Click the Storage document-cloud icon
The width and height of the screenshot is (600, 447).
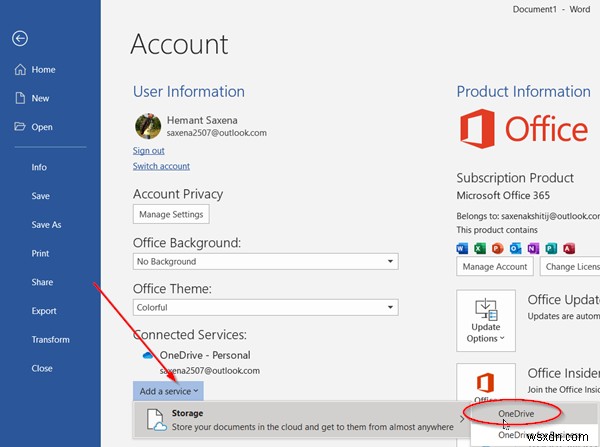(x=157, y=420)
